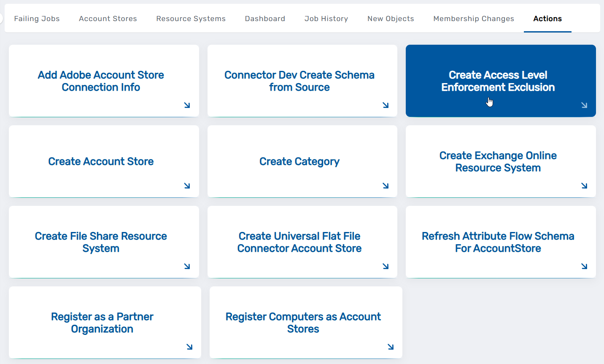The height and width of the screenshot is (364, 604).
Task: Click the arrow icon on Create Category card
Action: tap(386, 186)
